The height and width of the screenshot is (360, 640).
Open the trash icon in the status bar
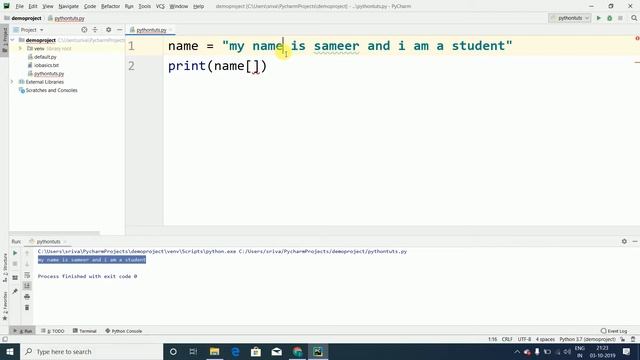[x=633, y=339]
